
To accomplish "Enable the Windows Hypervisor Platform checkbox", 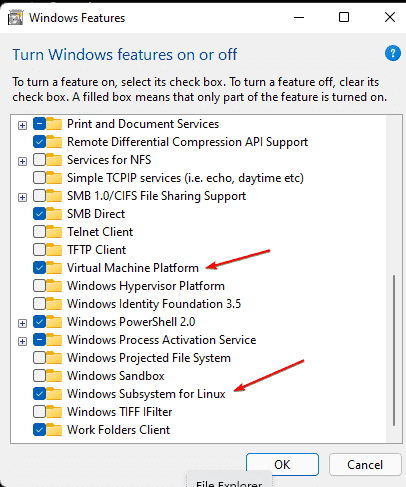I will (x=39, y=286).
